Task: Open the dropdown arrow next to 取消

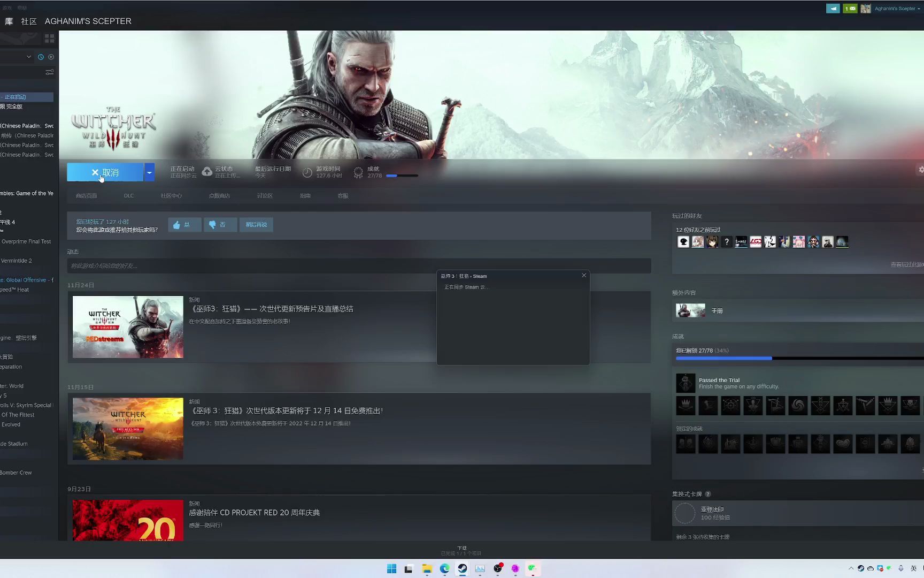Action: 149,172
